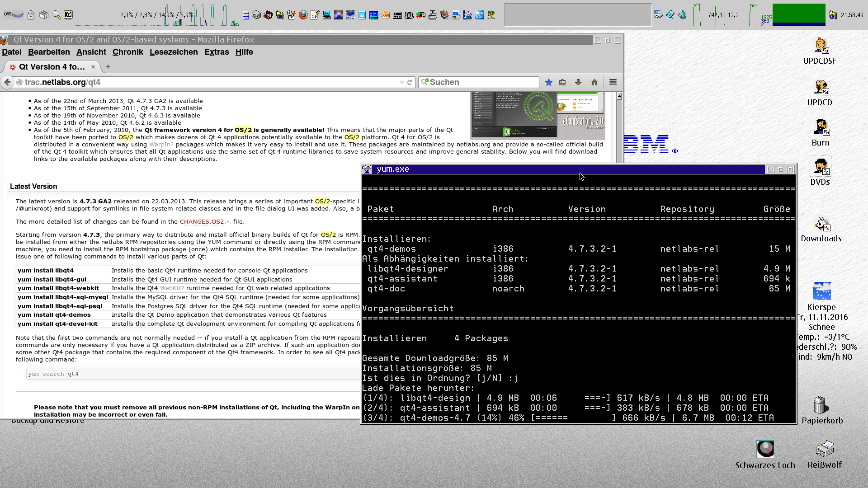
Task: Select the Papierkorb trash icon
Action: tap(822, 410)
